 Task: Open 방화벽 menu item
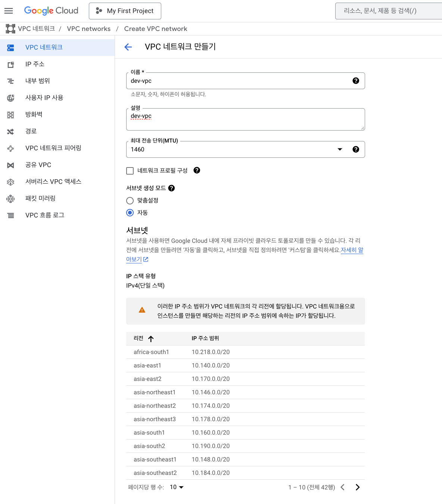[57, 115]
